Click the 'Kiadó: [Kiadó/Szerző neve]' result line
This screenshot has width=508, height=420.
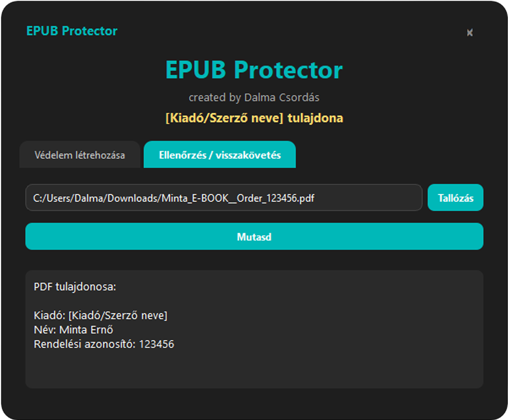tap(100, 315)
